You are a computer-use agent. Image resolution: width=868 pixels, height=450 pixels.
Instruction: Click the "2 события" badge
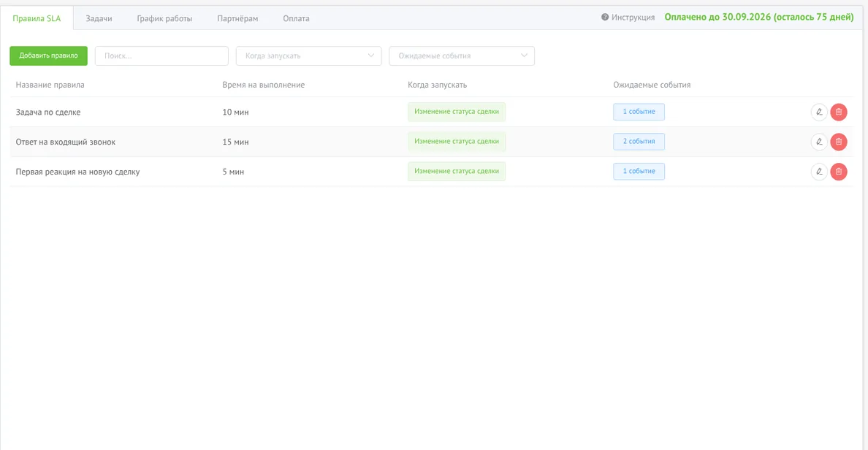639,142
